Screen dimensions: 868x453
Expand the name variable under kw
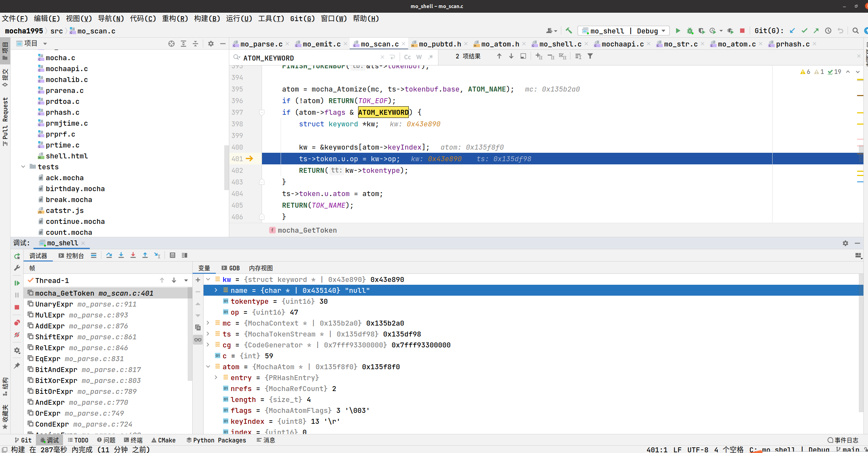(216, 290)
